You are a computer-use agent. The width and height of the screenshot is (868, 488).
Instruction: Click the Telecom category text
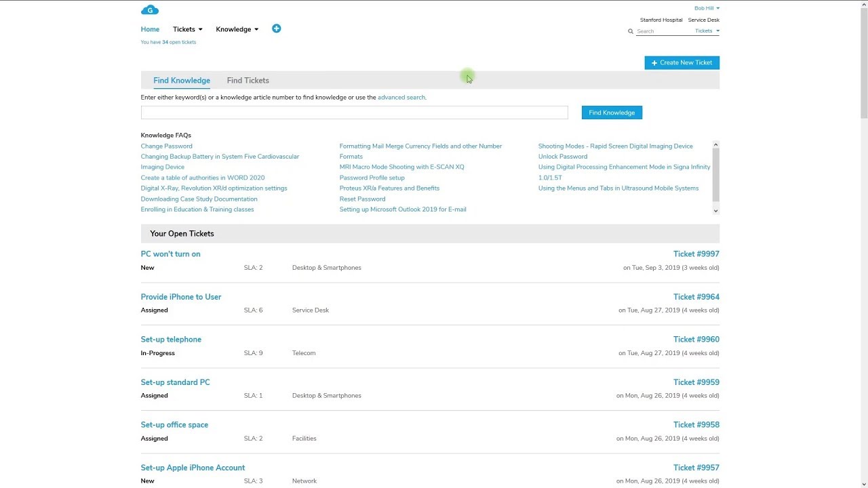[304, 353]
